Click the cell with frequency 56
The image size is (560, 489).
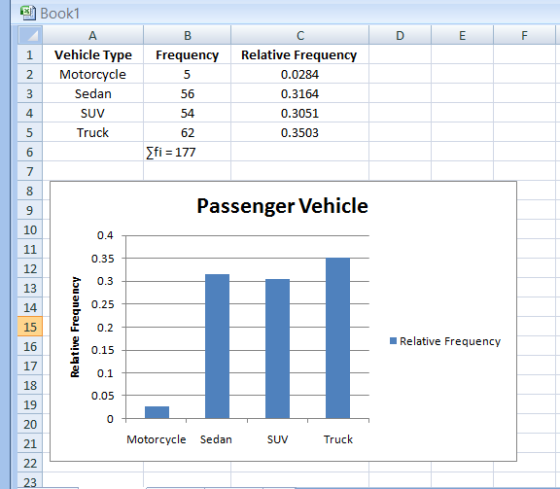pyautogui.click(x=187, y=94)
